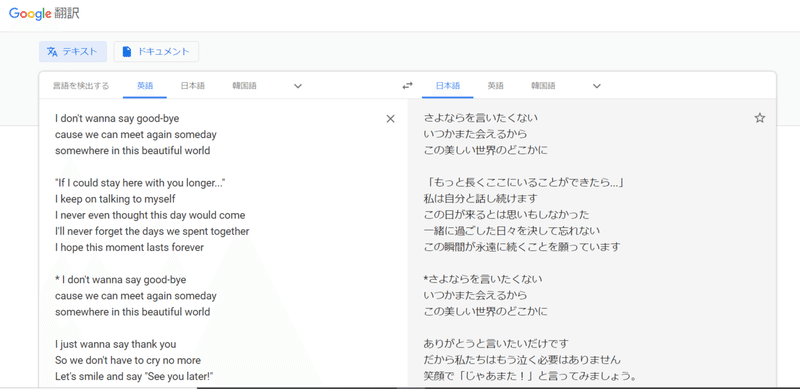Select 韓国語 as the source language
Viewport: 800px width, 389px height.
coord(244,86)
